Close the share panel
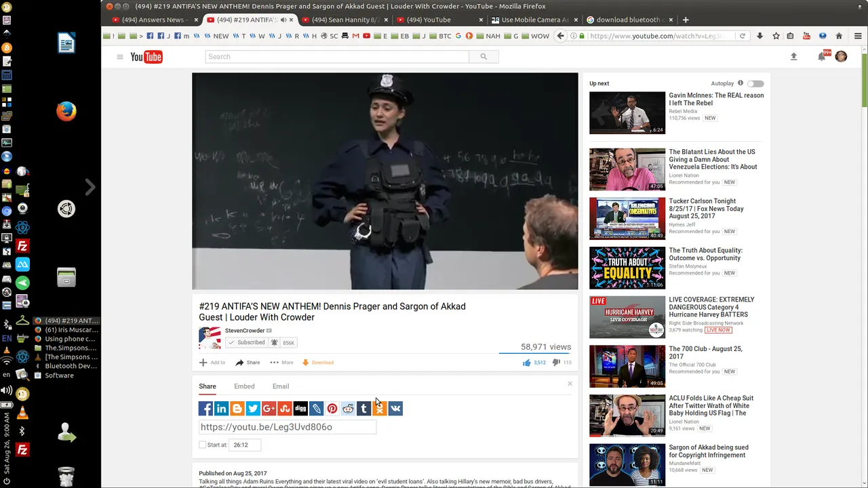The height and width of the screenshot is (488, 868). 570,384
